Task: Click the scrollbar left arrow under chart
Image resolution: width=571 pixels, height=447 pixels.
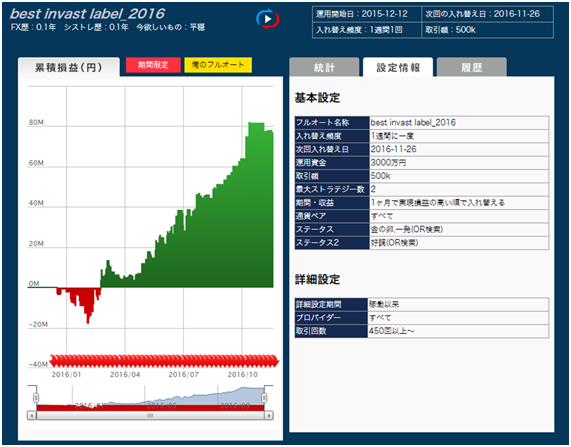Action: point(32,415)
